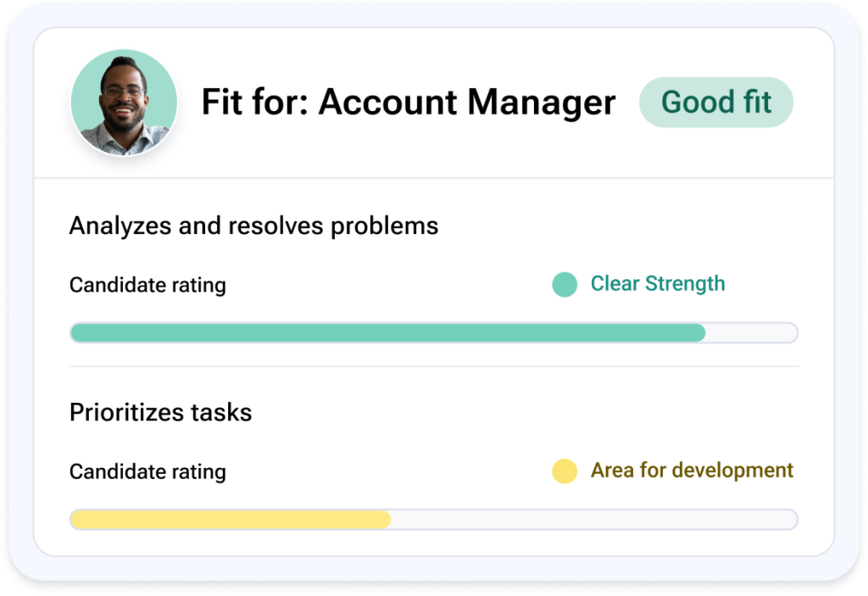The height and width of the screenshot is (596, 868).
Task: Click the yellow Area for development dot
Action: 565,471
